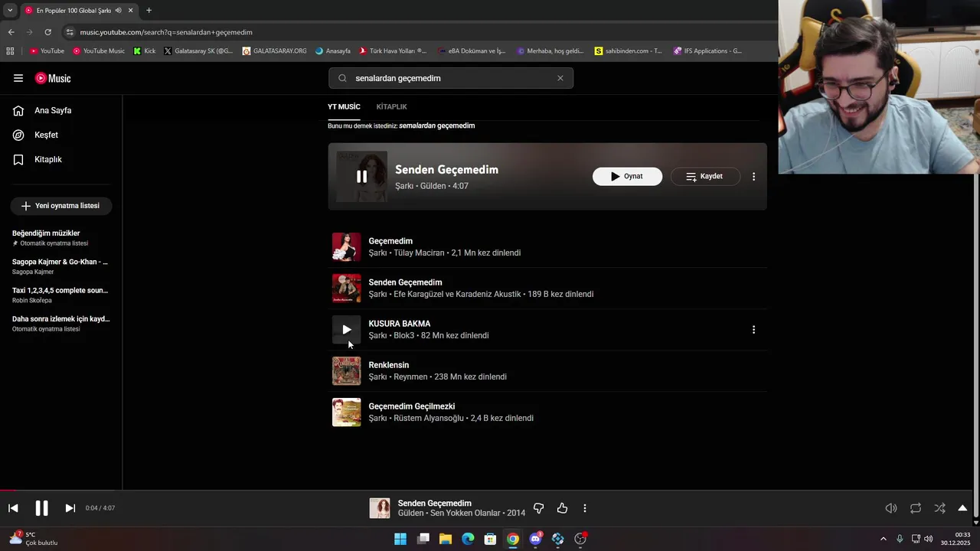Mute the player volume
Viewport: 980px width, 551px height.
[891, 508]
